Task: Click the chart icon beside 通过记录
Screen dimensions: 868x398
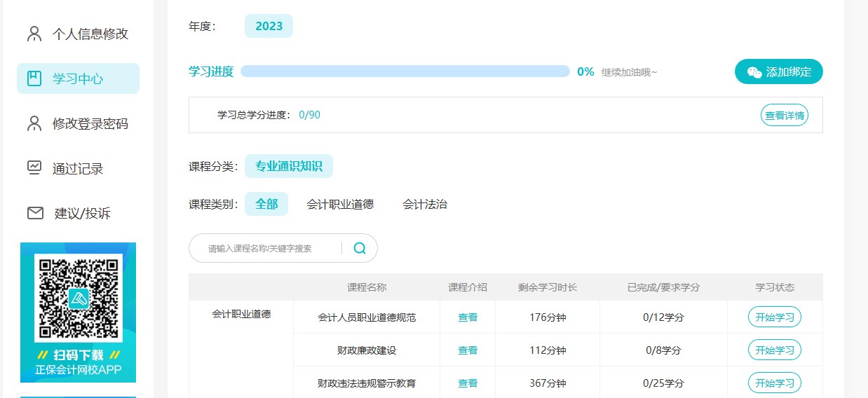Action: click(x=34, y=168)
